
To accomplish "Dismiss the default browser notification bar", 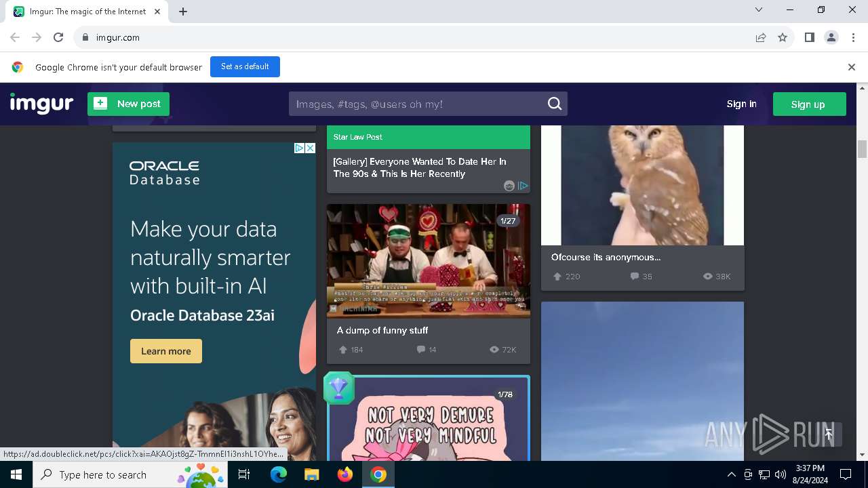I will (852, 67).
